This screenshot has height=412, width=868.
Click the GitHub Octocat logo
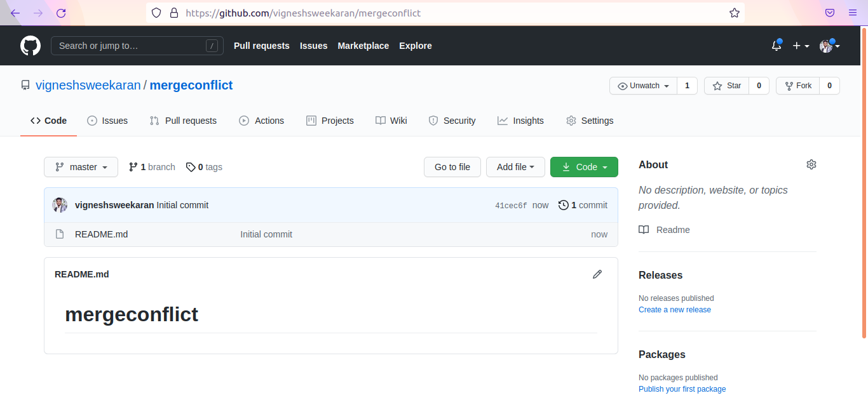click(x=31, y=46)
